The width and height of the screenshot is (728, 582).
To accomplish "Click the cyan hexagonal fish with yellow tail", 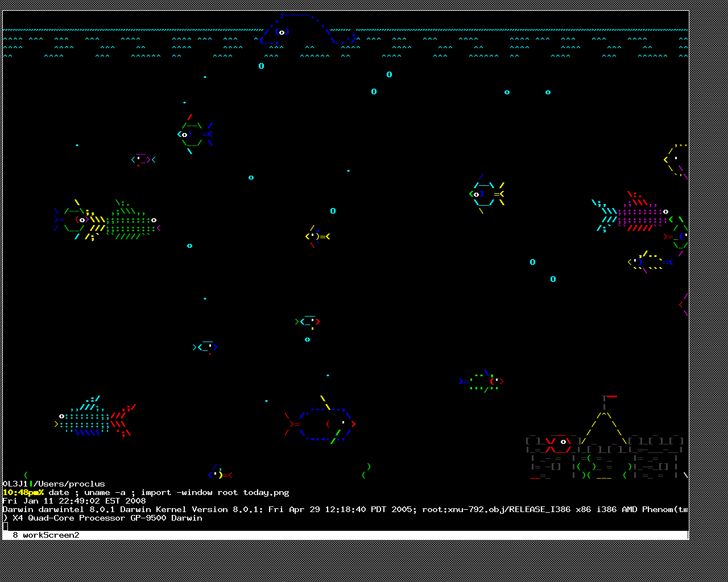I will click(x=487, y=194).
